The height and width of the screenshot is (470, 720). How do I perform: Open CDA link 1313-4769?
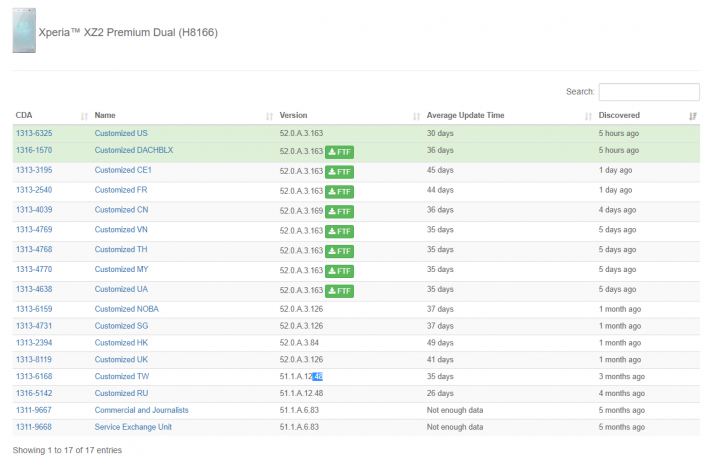tap(34, 229)
